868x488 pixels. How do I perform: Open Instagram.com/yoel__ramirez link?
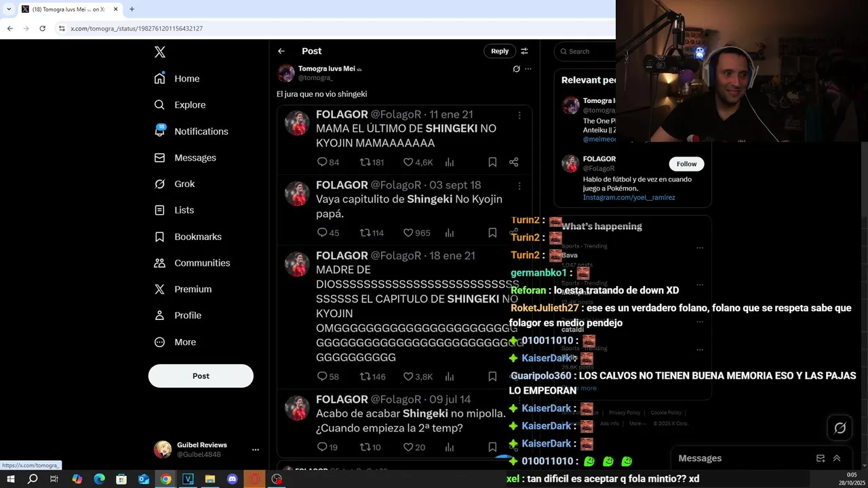click(629, 197)
